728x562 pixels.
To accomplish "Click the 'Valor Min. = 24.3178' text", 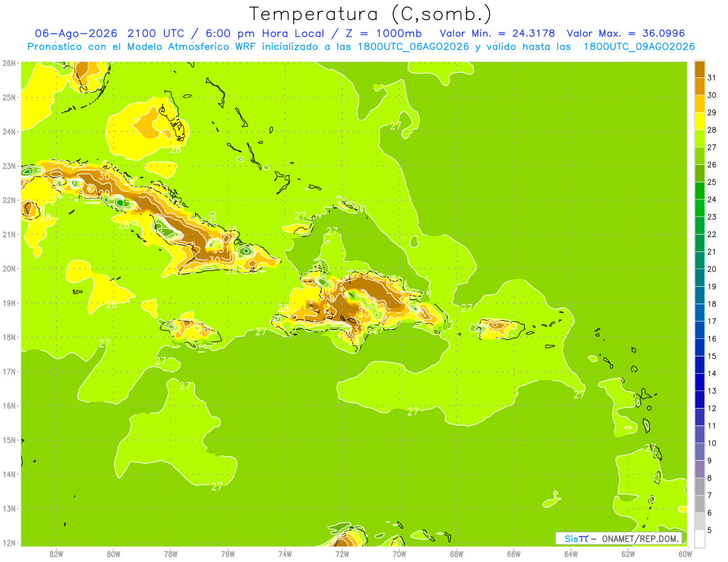I will (497, 33).
